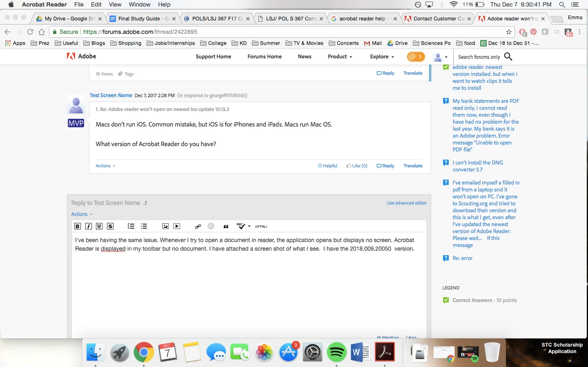Insert video in reply editor
The image size is (588, 367).
coord(177,226)
